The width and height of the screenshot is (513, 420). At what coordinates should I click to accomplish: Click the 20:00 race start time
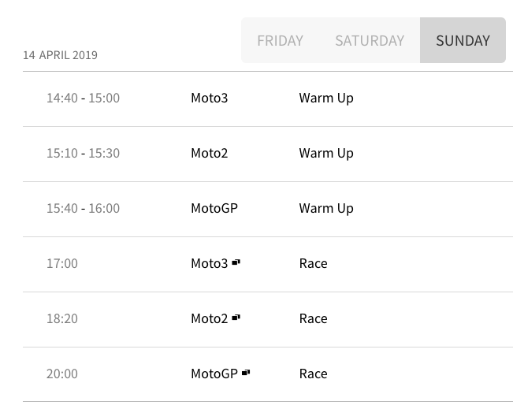click(x=62, y=374)
